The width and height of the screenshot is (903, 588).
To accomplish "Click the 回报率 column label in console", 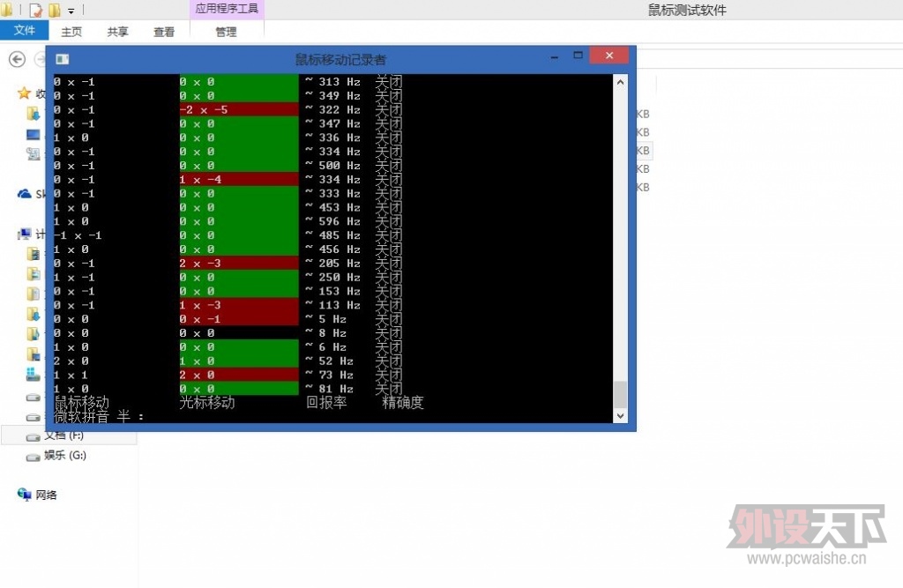I will click(x=326, y=402).
